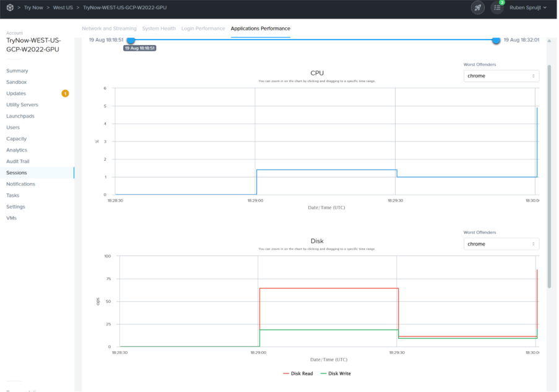The width and height of the screenshot is (559, 392).
Task: Click Try Now breadcrumb link
Action: pyautogui.click(x=33, y=7)
